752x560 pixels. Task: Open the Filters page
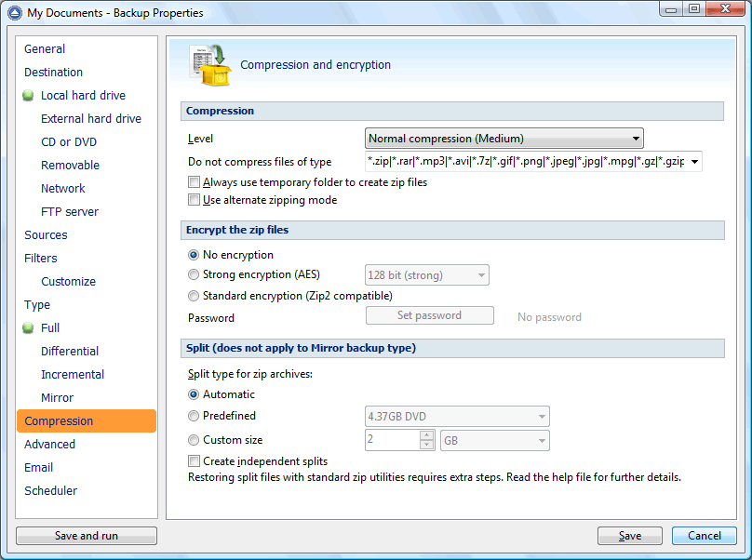coord(41,259)
